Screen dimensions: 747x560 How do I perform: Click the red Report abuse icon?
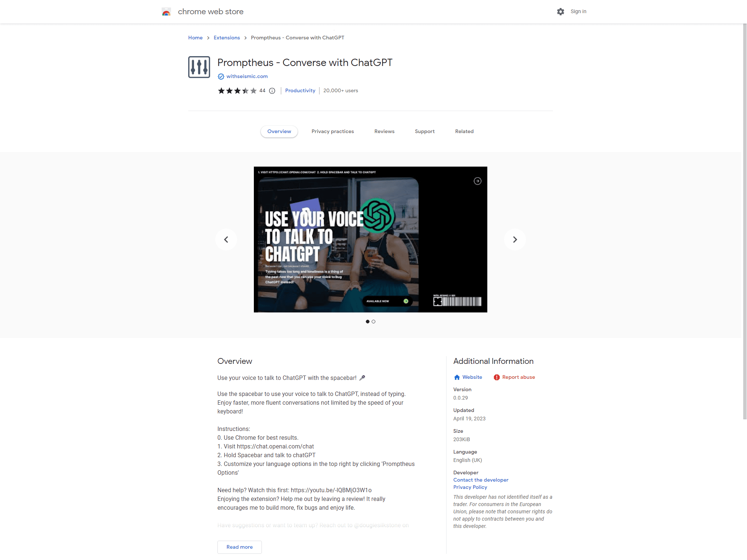(x=497, y=377)
